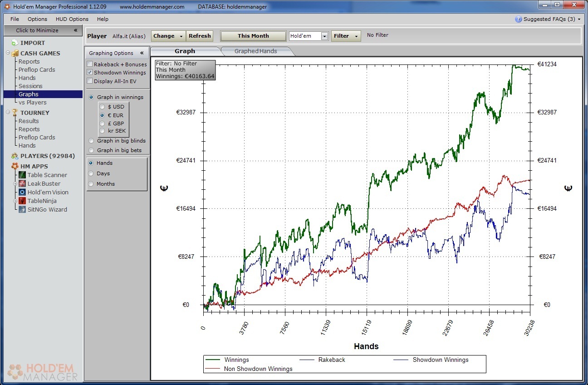Open Cash Games Reports
This screenshot has width=588, height=385.
(x=29, y=61)
